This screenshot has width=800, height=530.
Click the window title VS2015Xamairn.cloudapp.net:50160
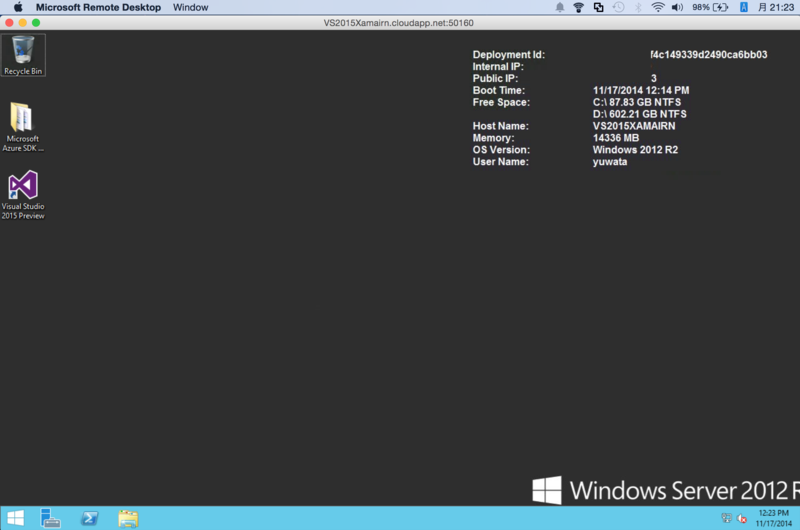pyautogui.click(x=398, y=23)
